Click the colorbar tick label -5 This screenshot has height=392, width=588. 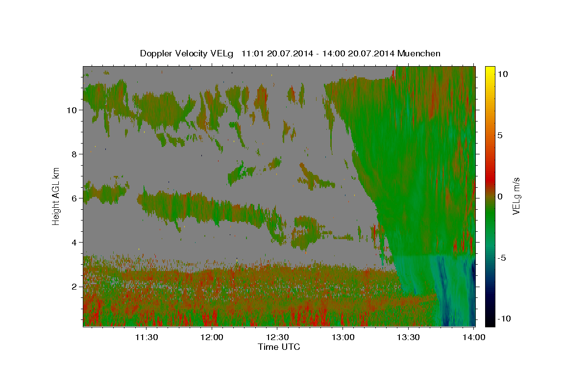(502, 258)
